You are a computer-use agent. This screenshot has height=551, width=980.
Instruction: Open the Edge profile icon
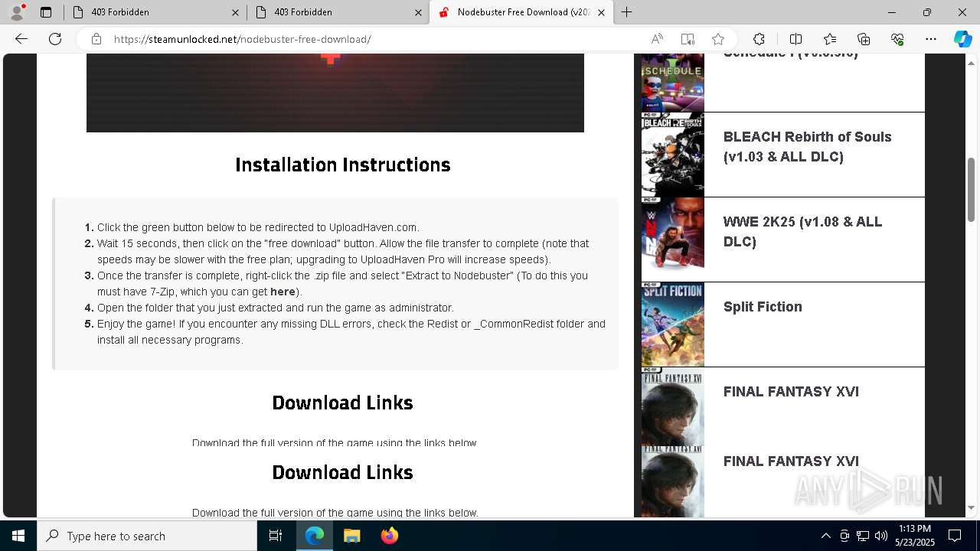tap(17, 12)
